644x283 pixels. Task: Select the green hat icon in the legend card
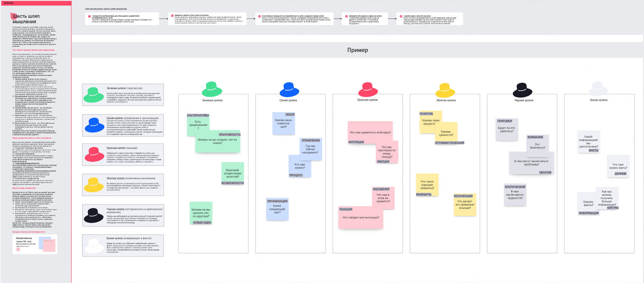pyautogui.click(x=94, y=94)
